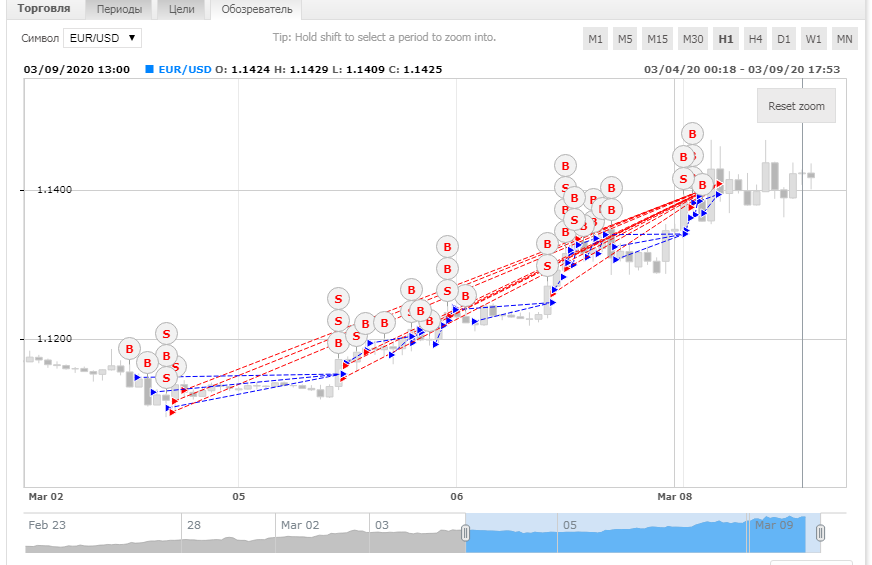Switch to the Периоды tab
Image resolution: width=872 pixels, height=565 pixels.
(119, 9)
